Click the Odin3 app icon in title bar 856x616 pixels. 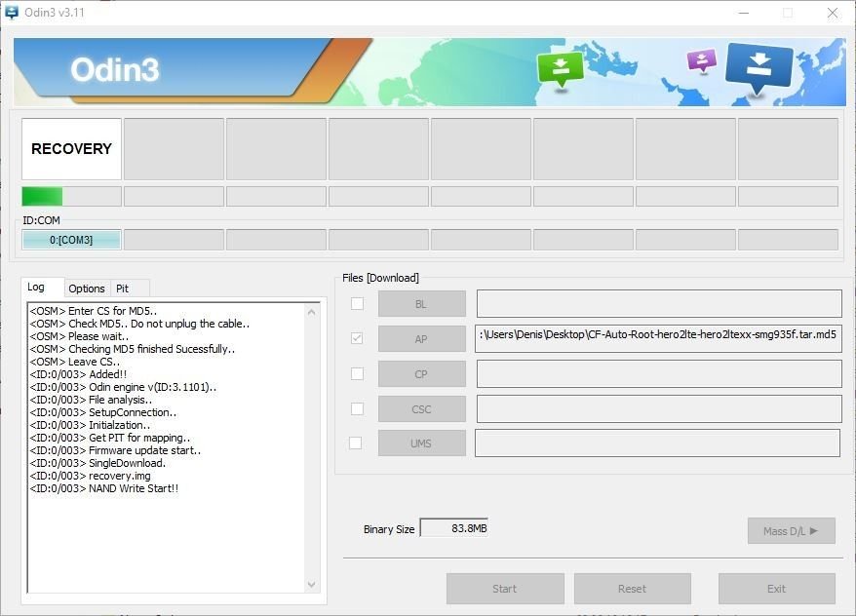(x=12, y=12)
